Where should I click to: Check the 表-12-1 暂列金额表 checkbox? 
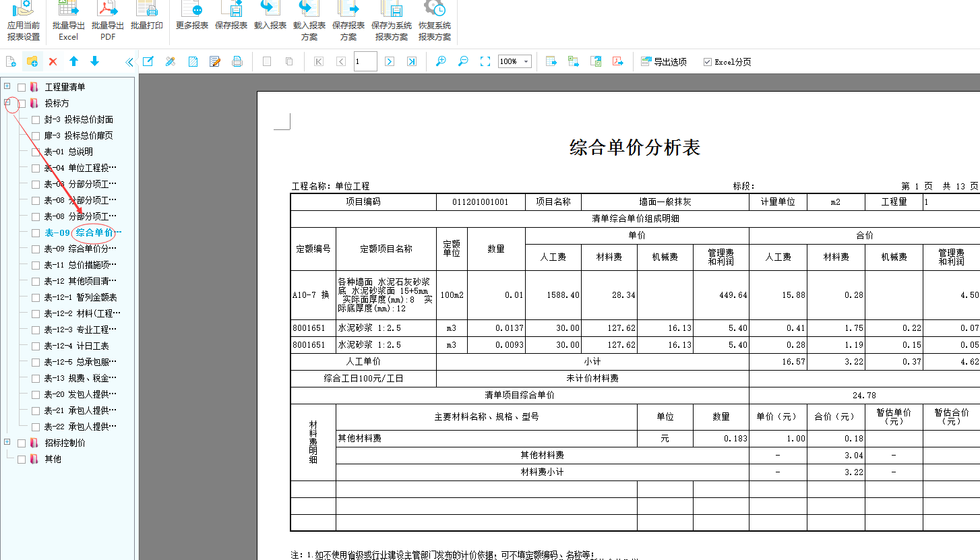(x=36, y=297)
